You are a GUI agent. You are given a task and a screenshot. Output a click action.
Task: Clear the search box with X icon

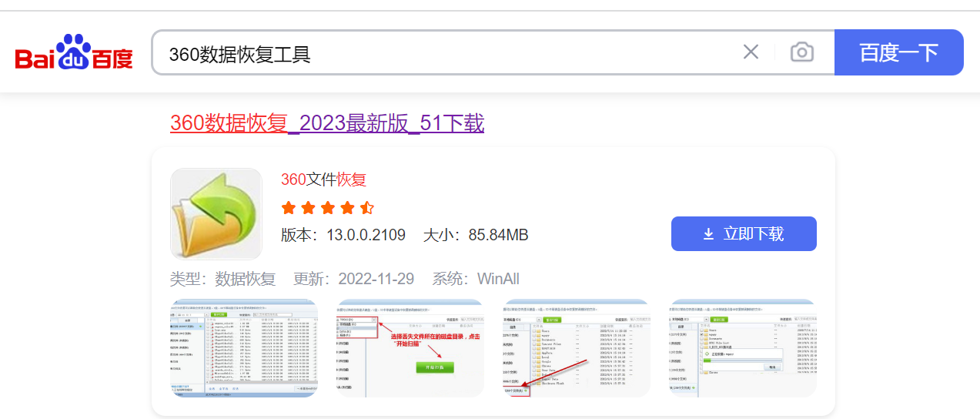(751, 52)
